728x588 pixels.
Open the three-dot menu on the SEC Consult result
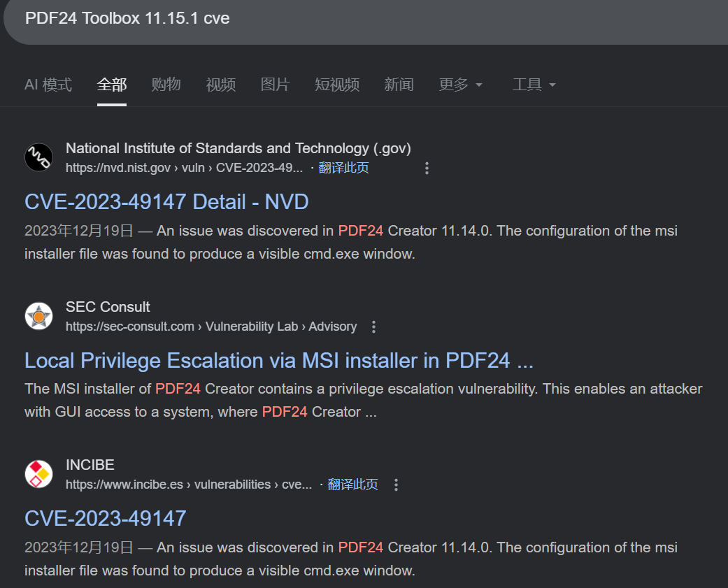(x=373, y=327)
